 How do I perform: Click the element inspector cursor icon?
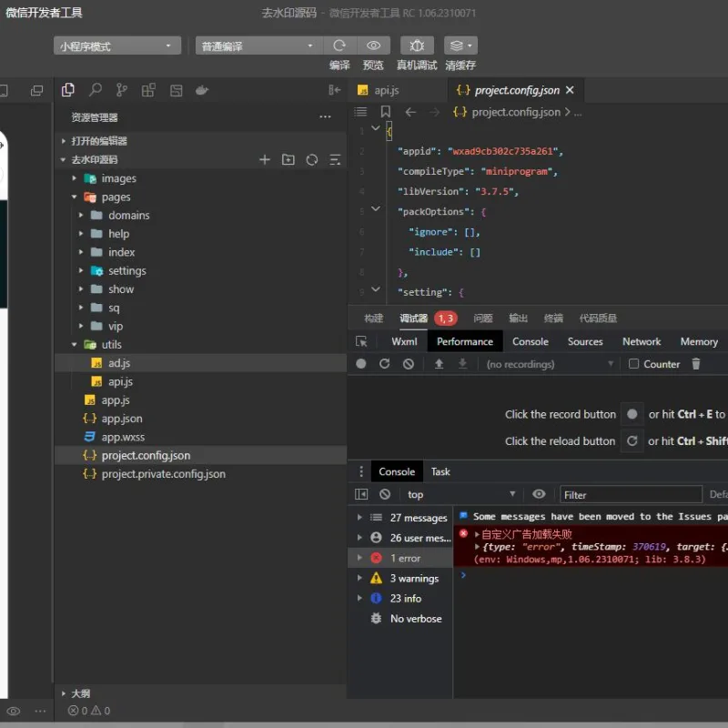(x=361, y=342)
